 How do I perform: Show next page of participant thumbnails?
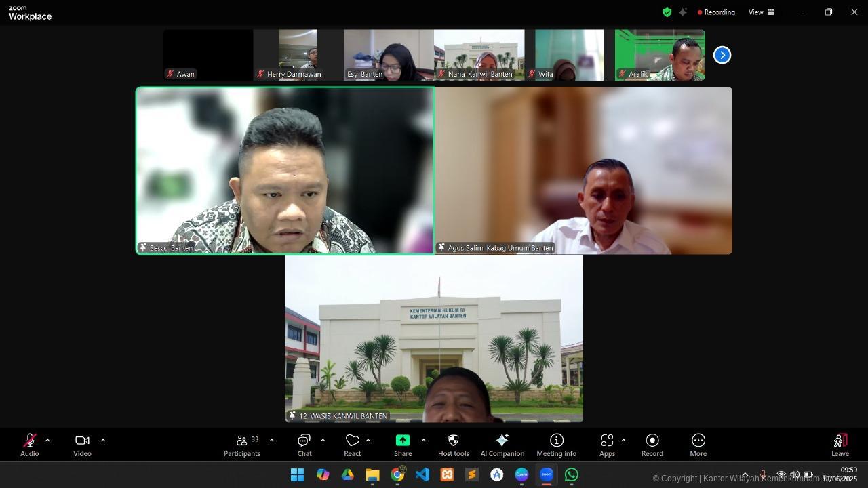coord(722,55)
